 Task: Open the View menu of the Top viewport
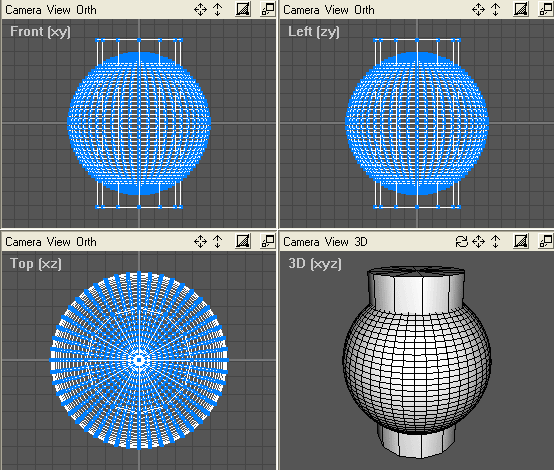59,242
